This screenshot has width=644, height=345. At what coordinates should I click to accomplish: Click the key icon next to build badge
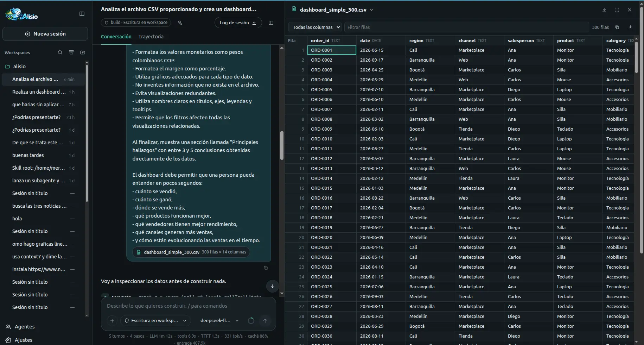(180, 23)
